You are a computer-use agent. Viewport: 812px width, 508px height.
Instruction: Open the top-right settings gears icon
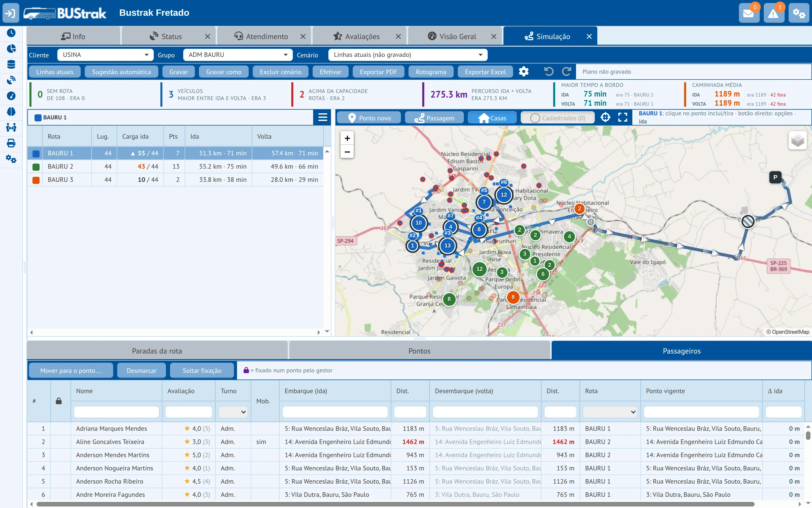(x=799, y=13)
